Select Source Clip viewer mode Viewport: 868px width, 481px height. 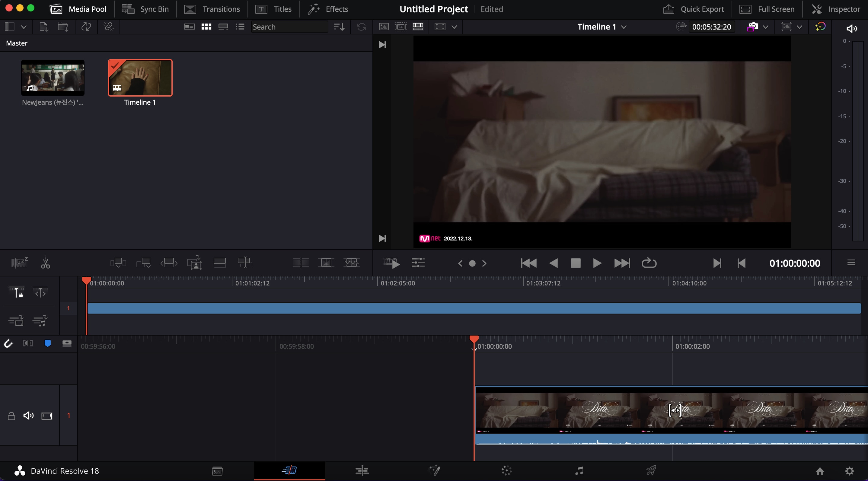(x=384, y=27)
